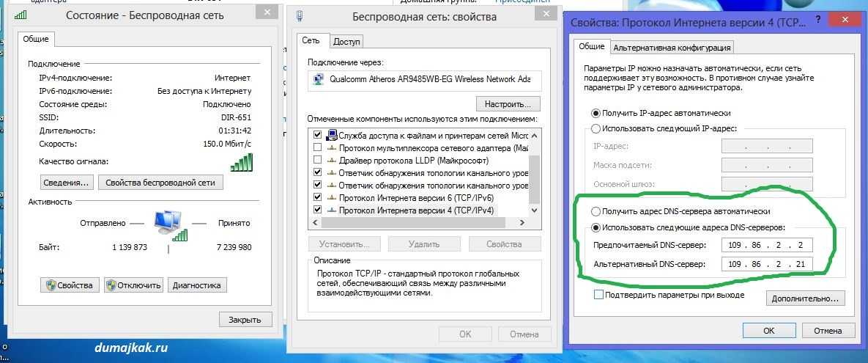Click the "Диагностика" button
Screen dimensions: 868x363
click(x=197, y=285)
